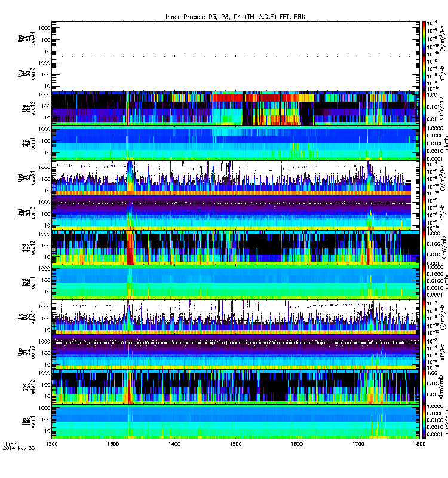Click the tha fbk scm1 spectrogram panel

(x=235, y=143)
